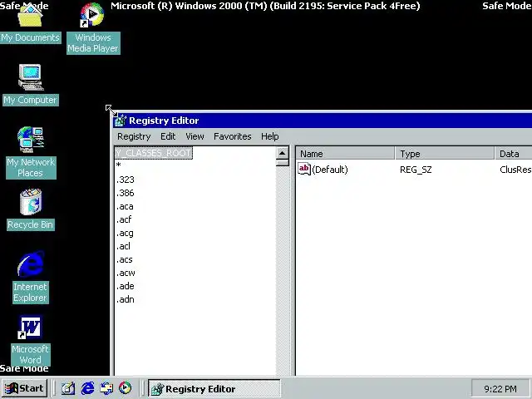Select the * key in tree
This screenshot has width=532, height=399.
(118, 165)
